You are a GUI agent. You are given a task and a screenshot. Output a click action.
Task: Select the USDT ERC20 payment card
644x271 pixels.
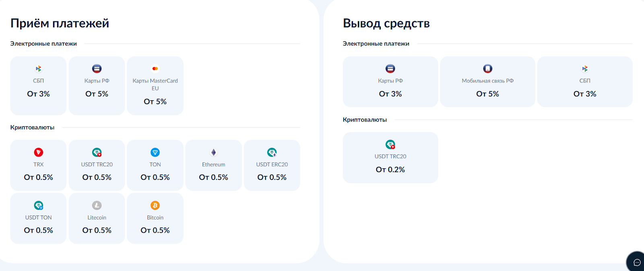pyautogui.click(x=272, y=165)
